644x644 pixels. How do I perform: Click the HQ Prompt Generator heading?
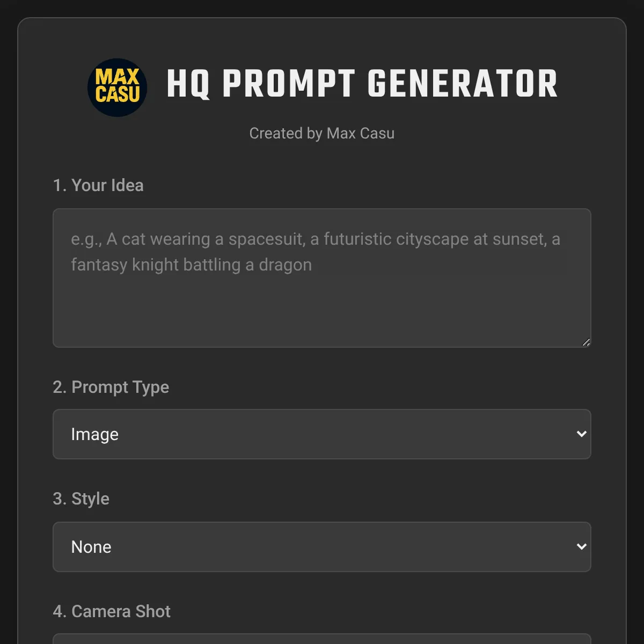pyautogui.click(x=362, y=85)
